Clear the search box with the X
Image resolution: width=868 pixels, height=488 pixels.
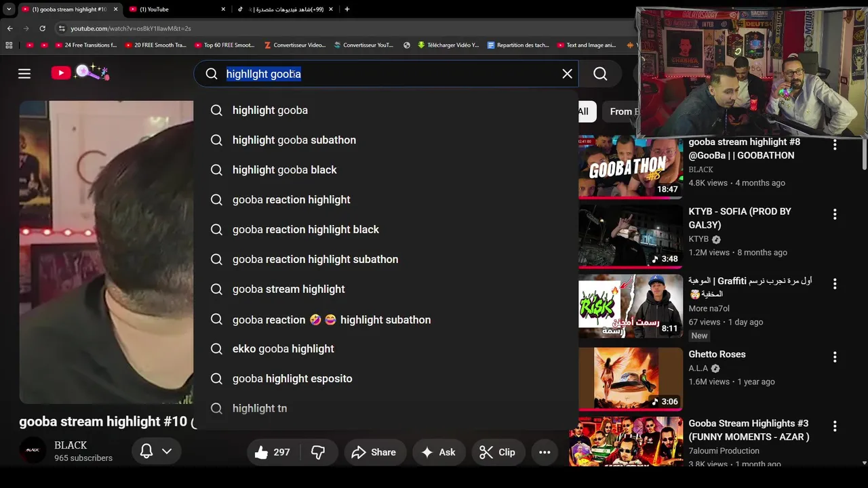click(567, 74)
